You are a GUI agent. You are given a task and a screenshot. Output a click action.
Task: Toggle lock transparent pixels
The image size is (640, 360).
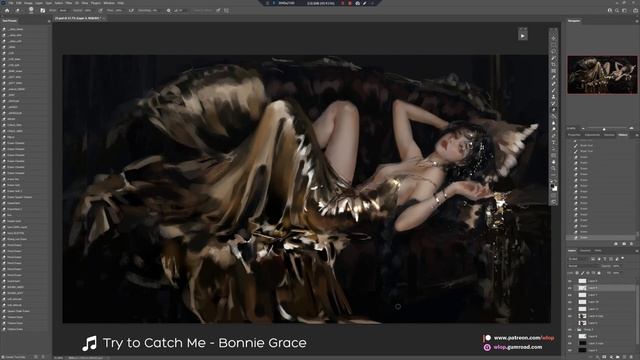(x=577, y=273)
